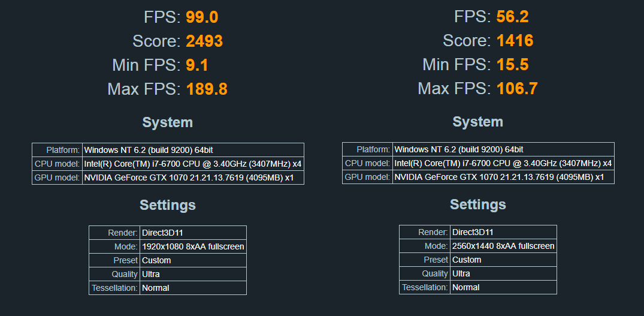
Task: Click the 2560x1440 8xAA fullscreen mode cell
Action: click(503, 246)
